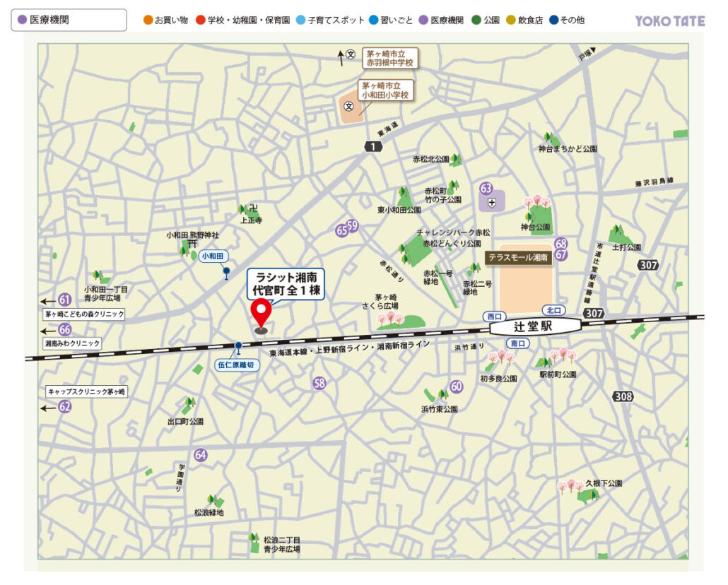Select medical marker number 60 near 浜竹東公園
This screenshot has height=585, width=728.
click(x=457, y=386)
